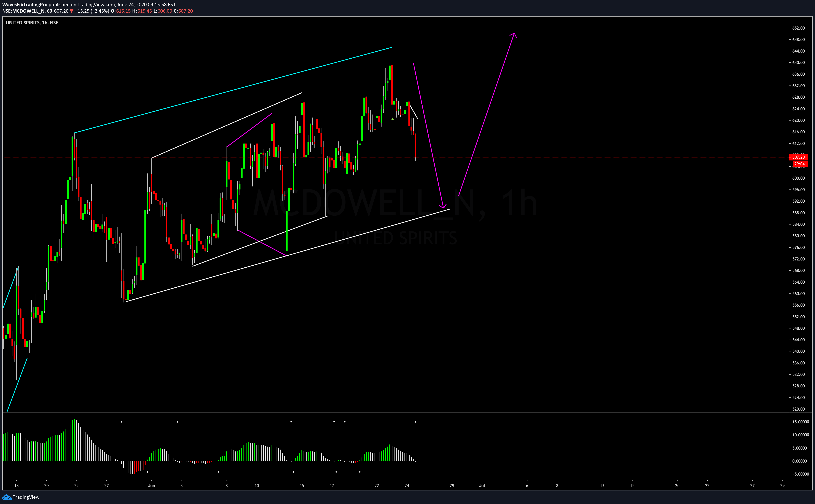Screen dimensions: 815x504
Task: Click the L:606.00 low value
Action: click(163, 11)
